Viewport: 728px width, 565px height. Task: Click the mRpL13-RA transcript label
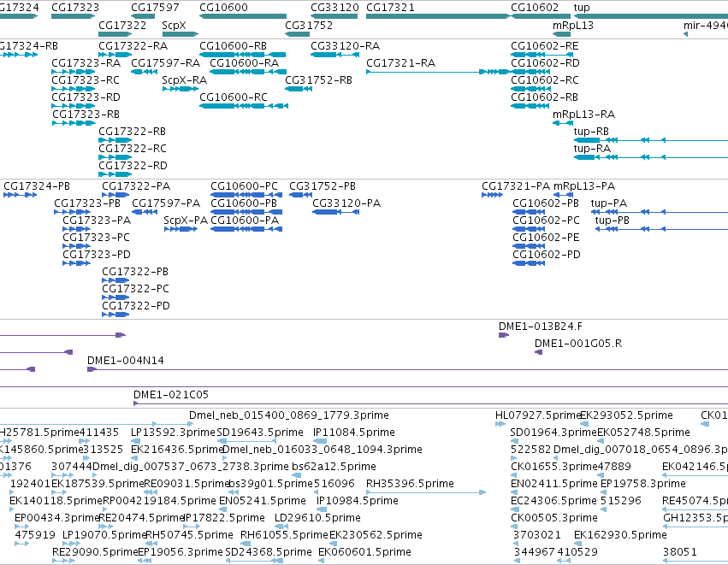pos(583,115)
